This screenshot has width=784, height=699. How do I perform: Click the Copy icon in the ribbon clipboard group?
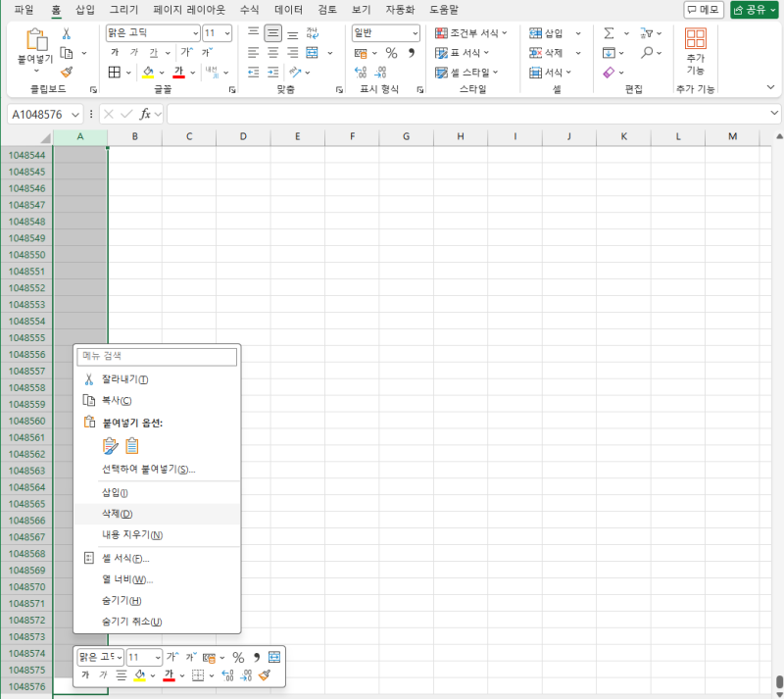[67, 53]
